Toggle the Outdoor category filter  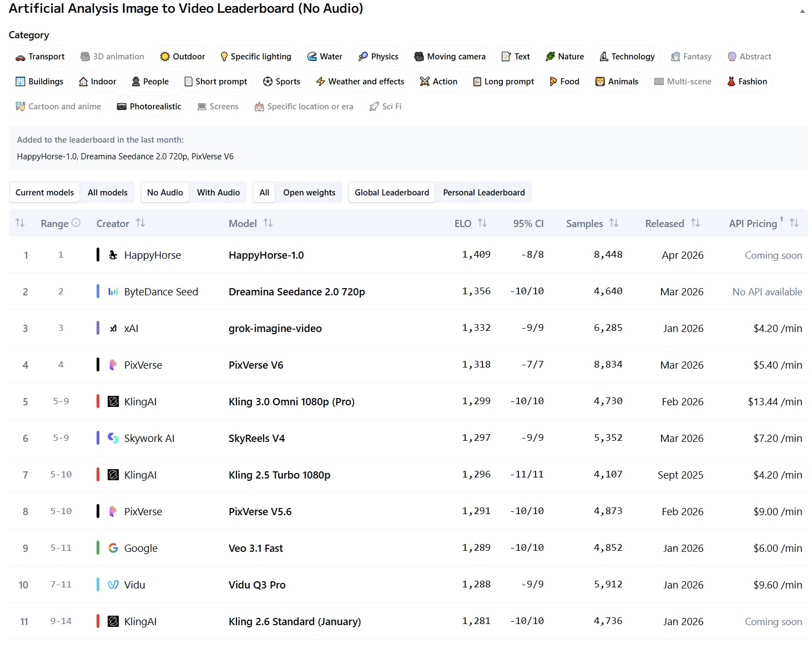tap(183, 57)
